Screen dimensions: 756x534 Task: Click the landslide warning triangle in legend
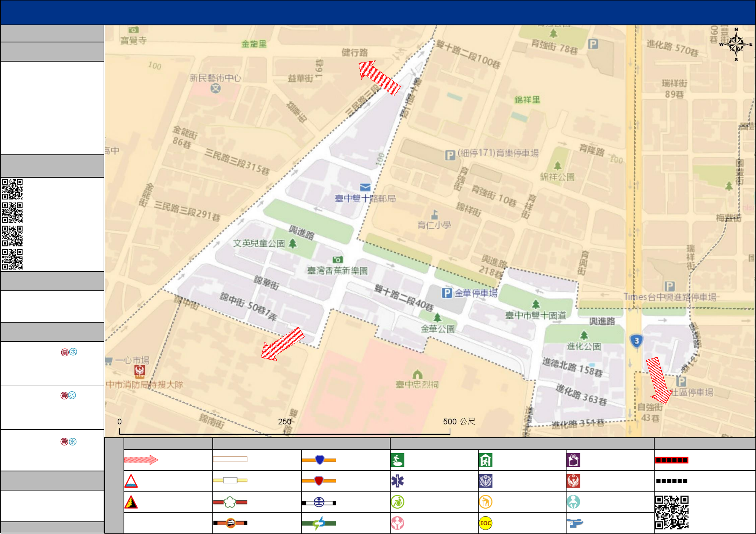[131, 502]
